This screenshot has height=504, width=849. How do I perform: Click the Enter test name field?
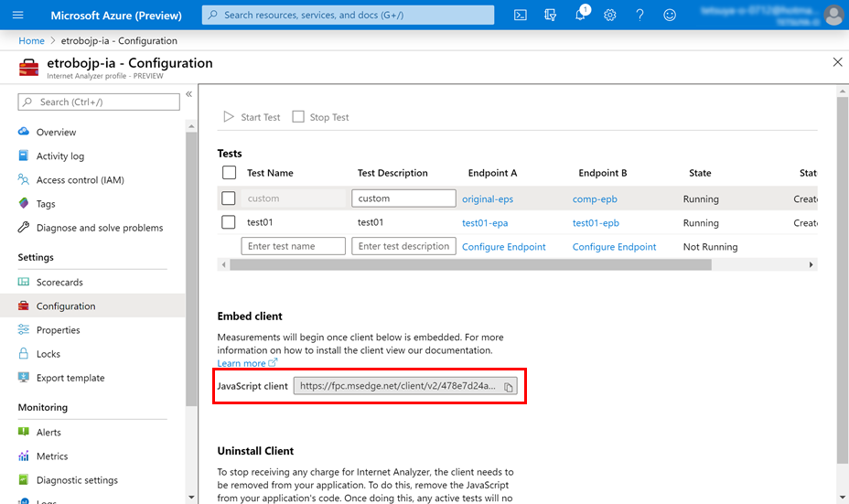(x=294, y=246)
